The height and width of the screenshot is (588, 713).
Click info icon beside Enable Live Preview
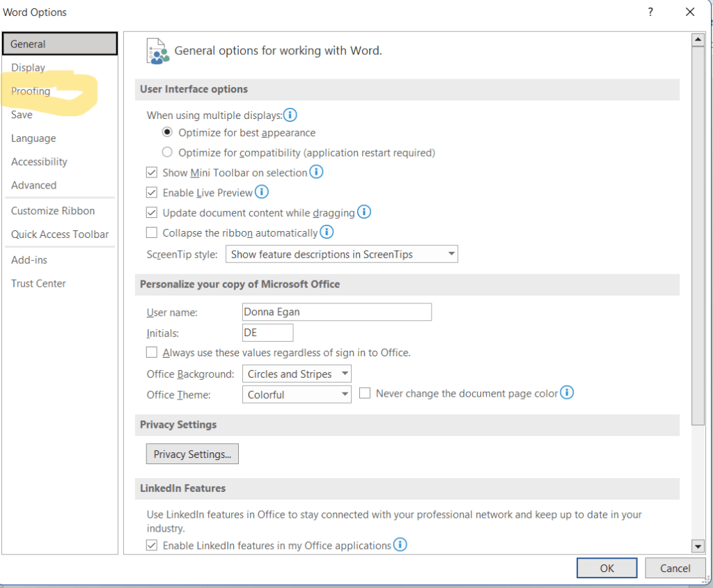262,192
